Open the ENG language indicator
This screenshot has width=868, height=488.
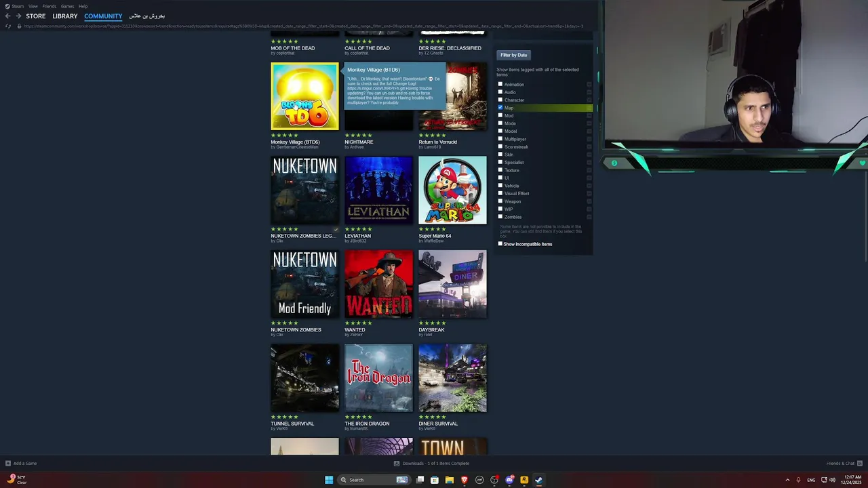(811, 480)
